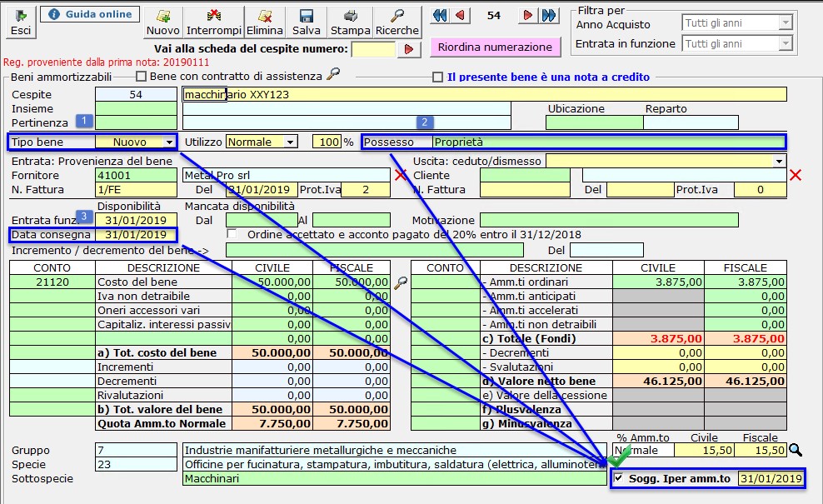
Task: Click the Mancata disponibilità Dal field
Action: (x=262, y=221)
